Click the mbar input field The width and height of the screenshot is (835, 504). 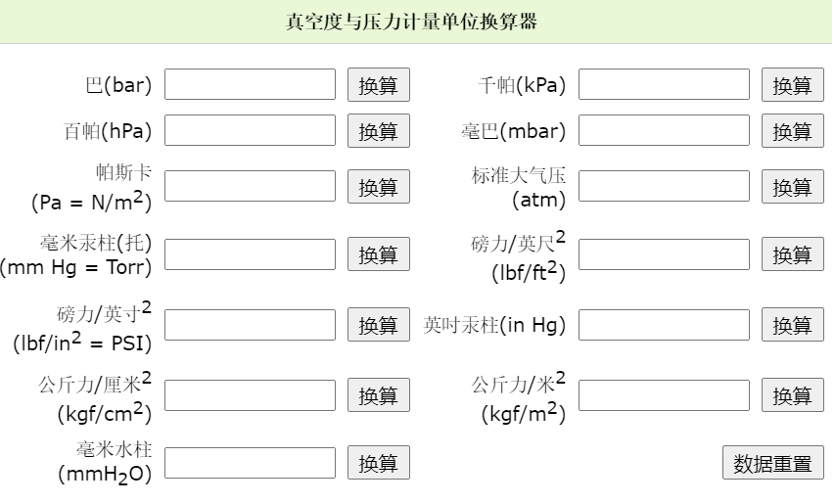tap(664, 130)
